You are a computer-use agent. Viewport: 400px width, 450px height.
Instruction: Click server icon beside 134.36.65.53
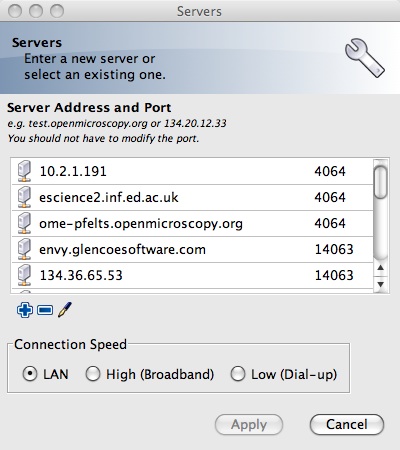coord(24,275)
